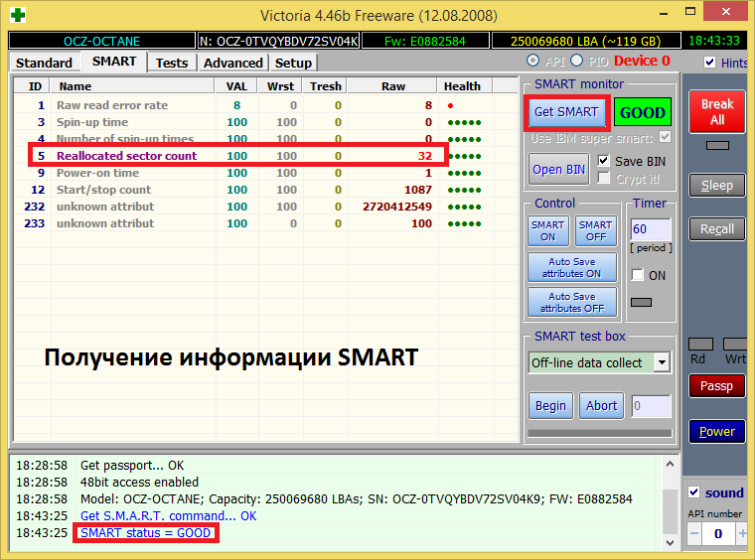Click log line 'SMART status = GOOD'
The width and height of the screenshot is (755, 560).
pos(145,532)
